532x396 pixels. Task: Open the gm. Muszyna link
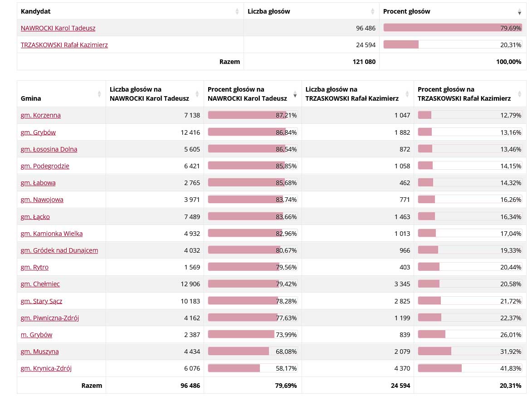[40, 352]
